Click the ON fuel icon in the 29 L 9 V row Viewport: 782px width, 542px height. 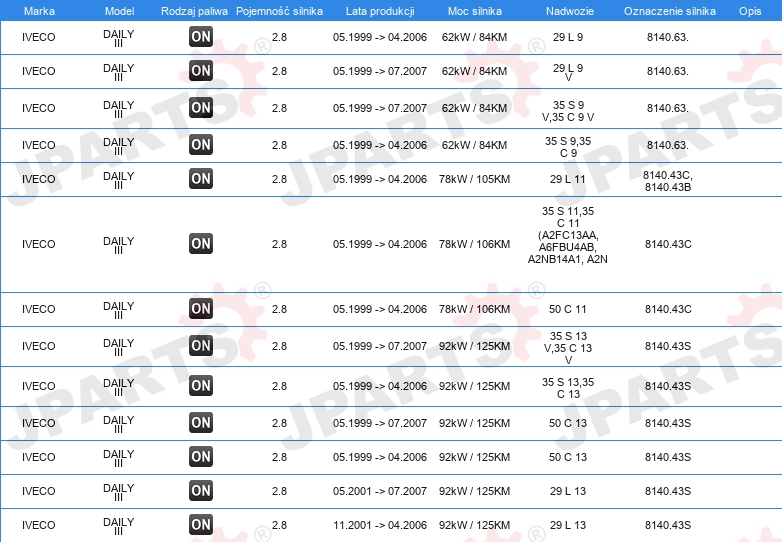(x=201, y=71)
